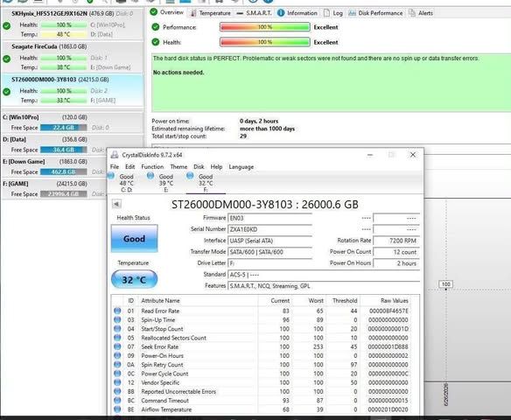Click the green check icon beside SKHynix disk
The image size is (511, 420).
(6, 26)
